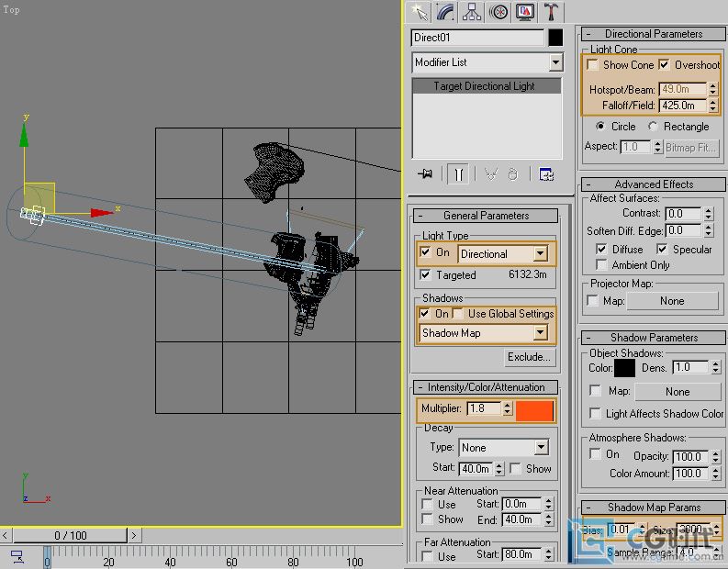Select Target Directional Light in stack

pos(487,86)
